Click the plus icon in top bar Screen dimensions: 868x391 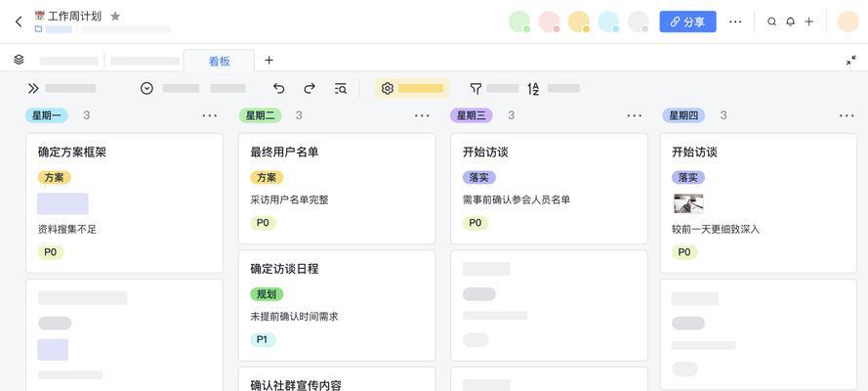pyautogui.click(x=808, y=22)
